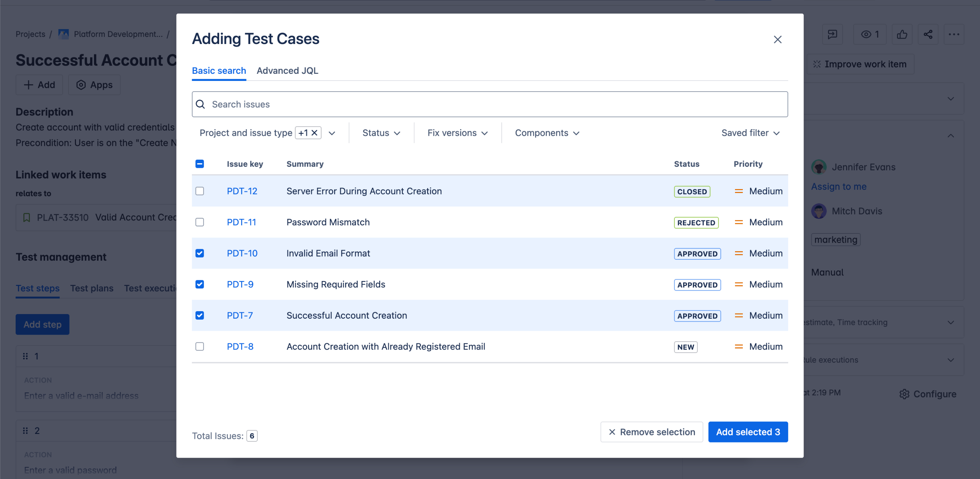Open the Fix versions dropdown
980x479 pixels.
pos(457,133)
